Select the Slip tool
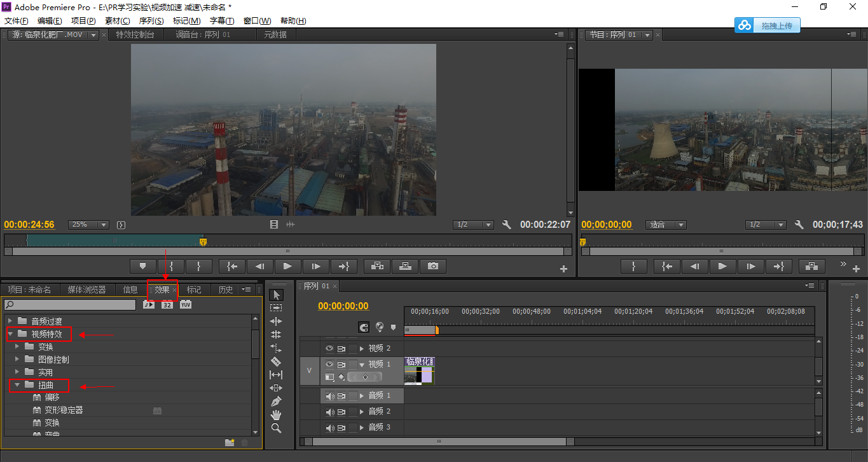868x462 pixels. click(x=276, y=375)
